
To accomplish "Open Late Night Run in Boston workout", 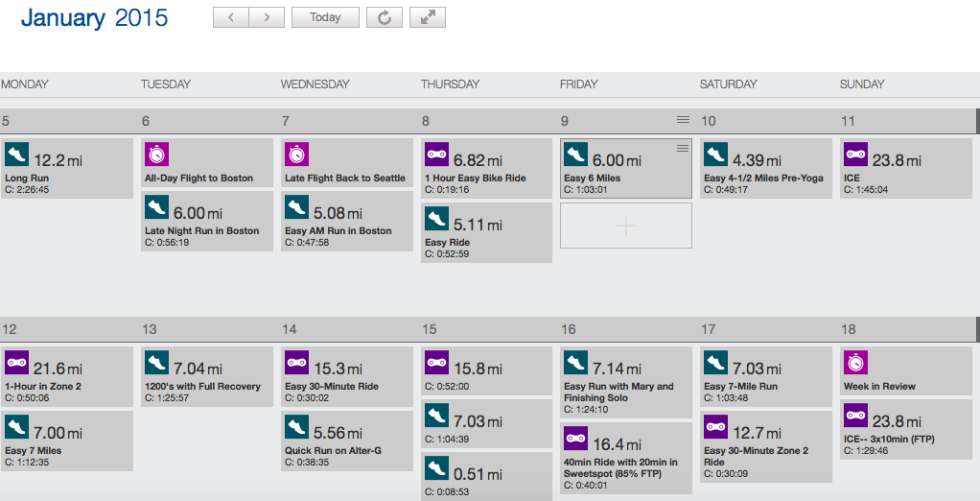I will point(202,230).
